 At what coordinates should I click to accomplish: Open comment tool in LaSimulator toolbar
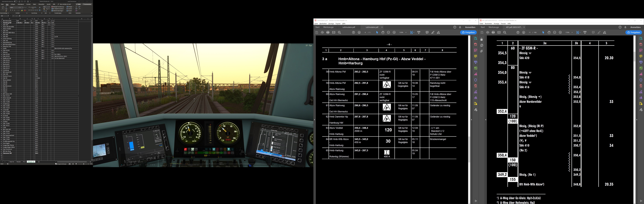[x=427, y=32]
